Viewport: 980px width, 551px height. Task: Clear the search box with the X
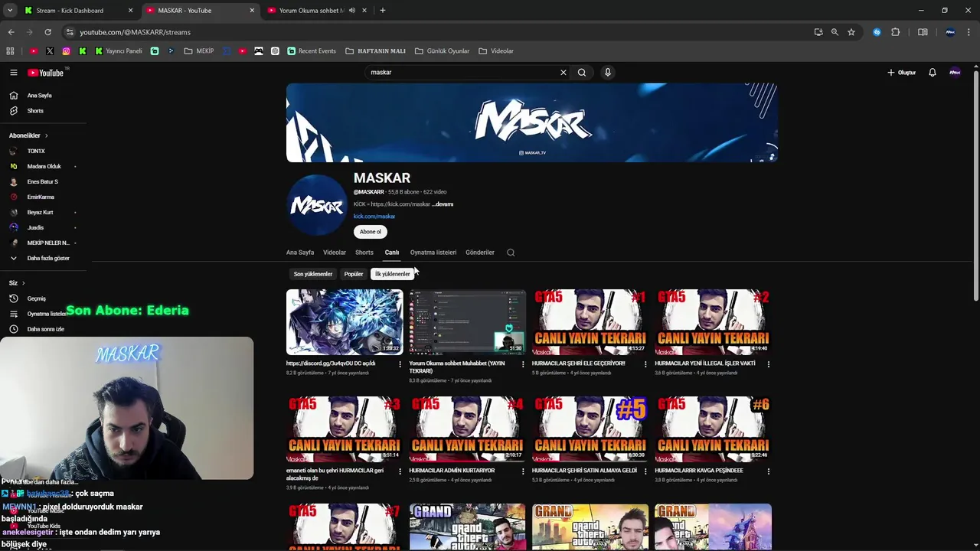point(563,73)
